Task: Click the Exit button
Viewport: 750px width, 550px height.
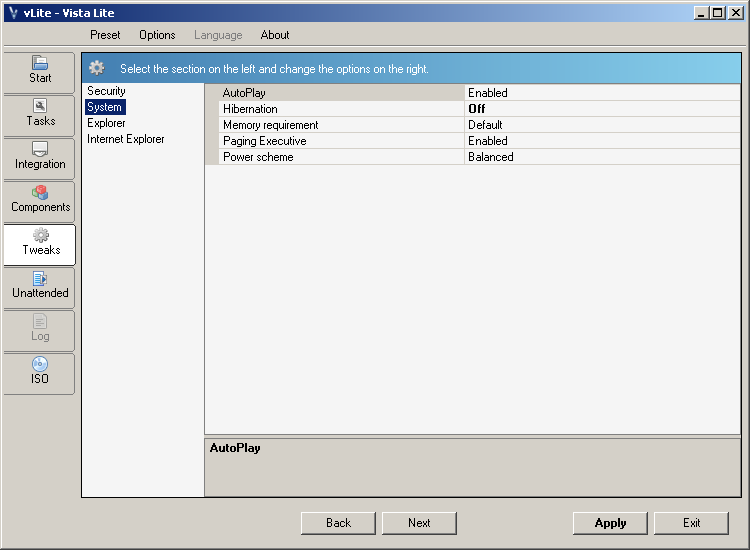Action: [691, 523]
